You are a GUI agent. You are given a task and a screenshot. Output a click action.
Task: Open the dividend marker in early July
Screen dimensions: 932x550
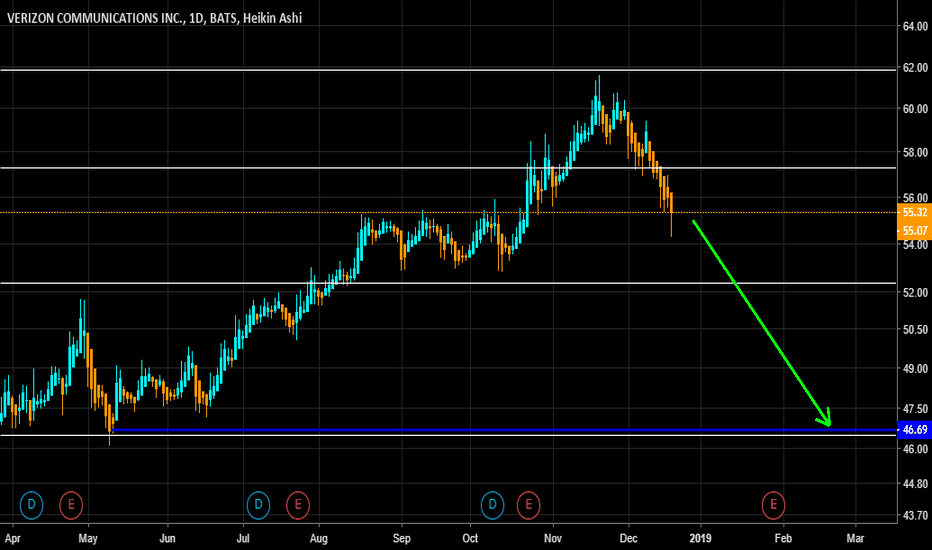(259, 505)
